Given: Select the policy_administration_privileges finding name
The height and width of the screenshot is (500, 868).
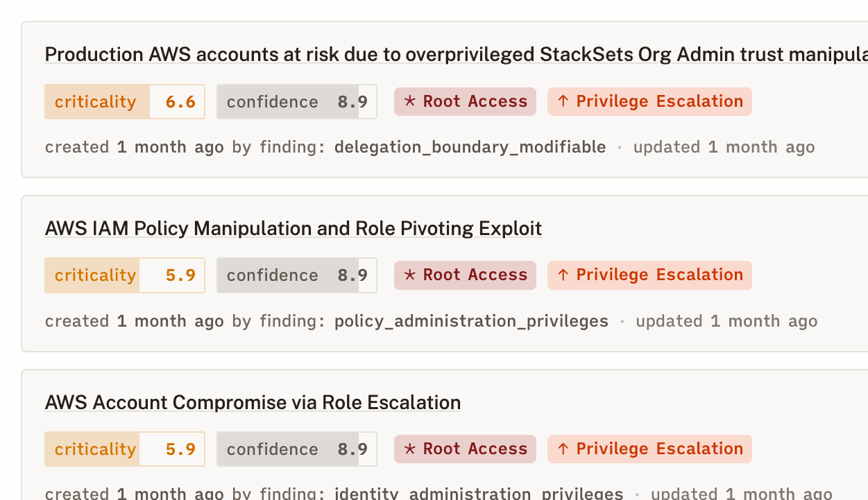Looking at the screenshot, I should [471, 321].
